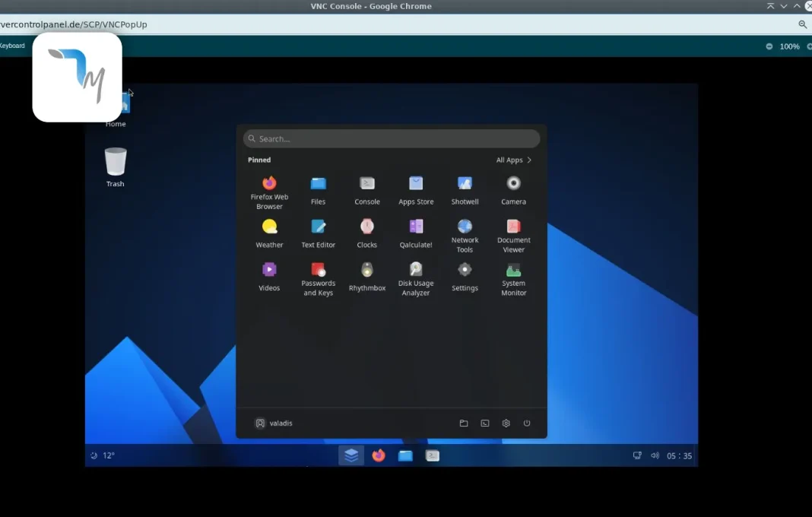Click the Pinned section label
Screen dimensions: 812x517
(259, 160)
